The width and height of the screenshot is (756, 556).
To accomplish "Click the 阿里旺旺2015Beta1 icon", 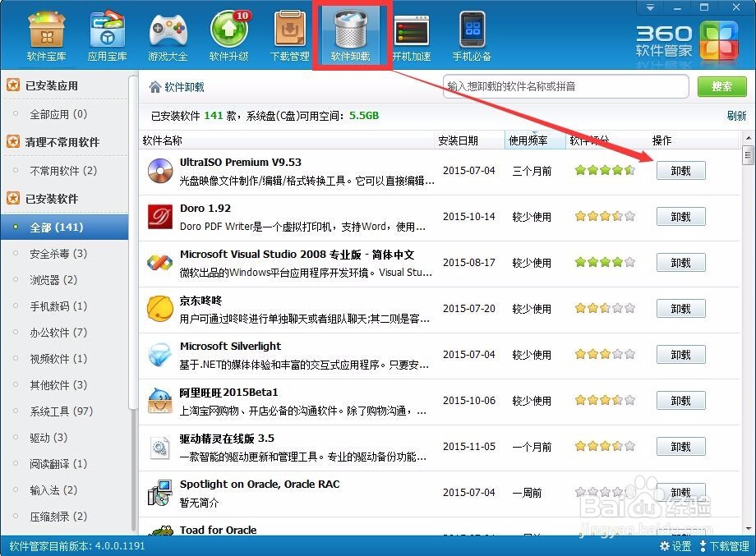I will [x=160, y=401].
